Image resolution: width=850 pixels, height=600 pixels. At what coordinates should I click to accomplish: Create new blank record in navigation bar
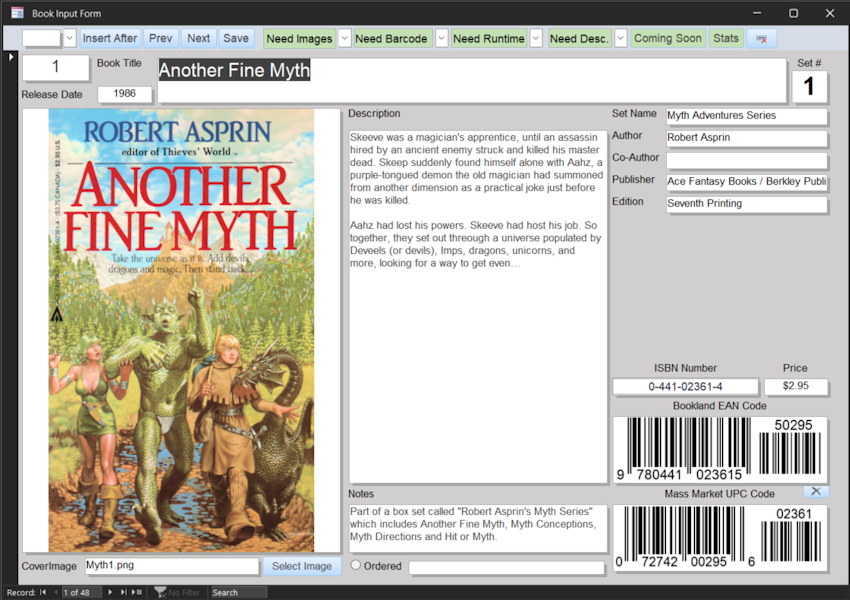pos(137,592)
